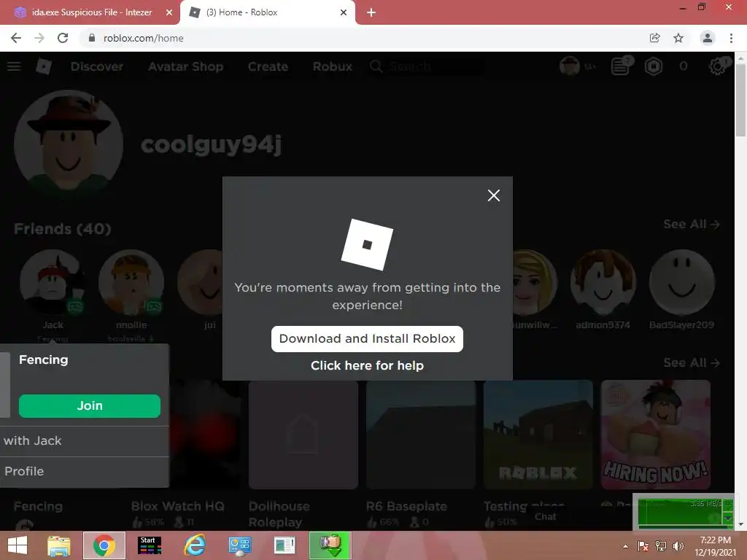The width and height of the screenshot is (747, 560).
Task: Click the volume speaker tray icon
Action: point(678,546)
